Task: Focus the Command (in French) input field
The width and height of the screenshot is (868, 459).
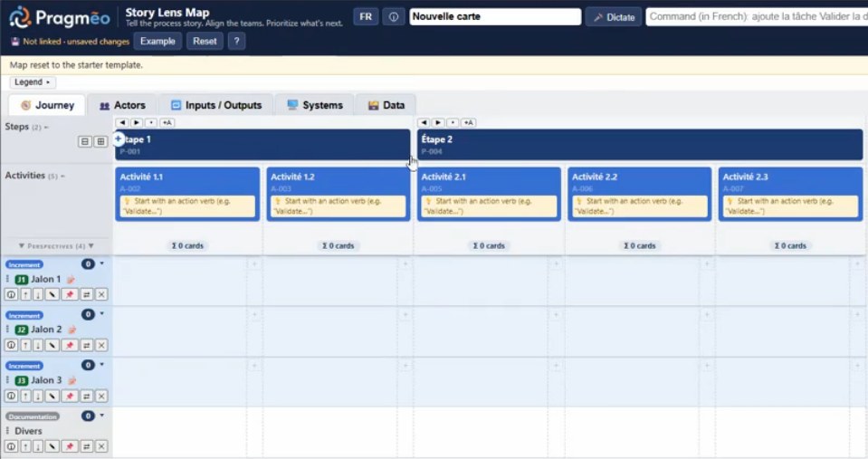Action: coord(756,16)
